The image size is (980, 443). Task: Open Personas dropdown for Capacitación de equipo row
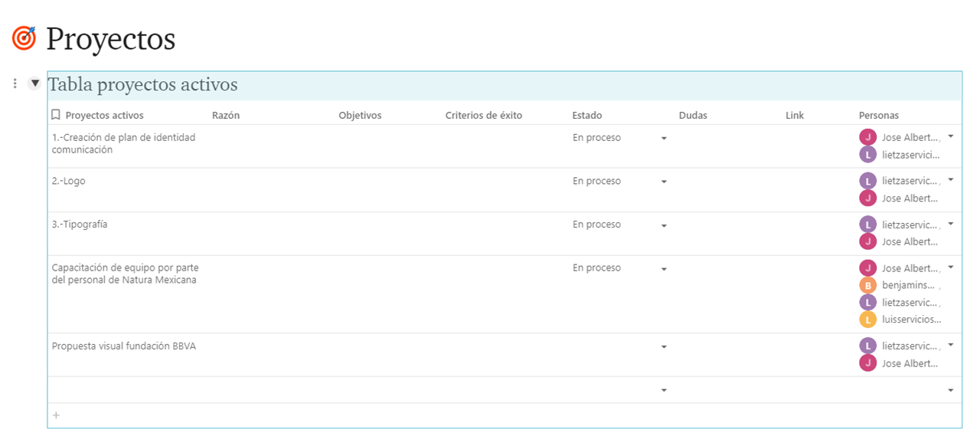coord(951,267)
